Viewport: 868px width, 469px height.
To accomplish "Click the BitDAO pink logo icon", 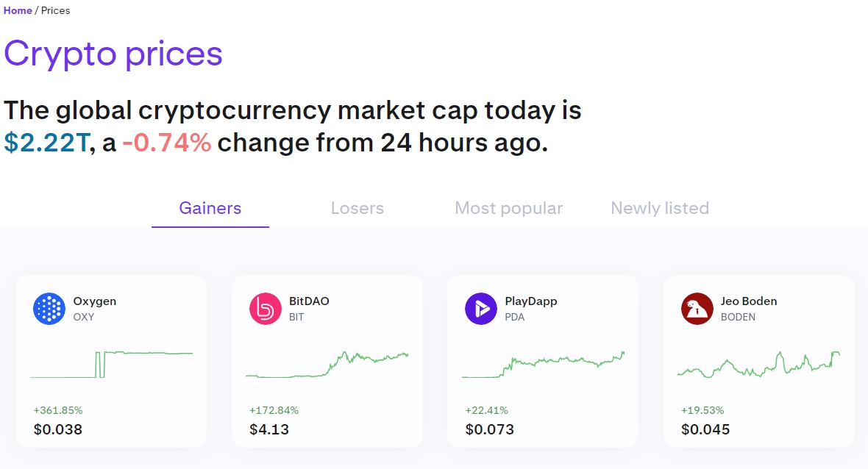I will 266,309.
